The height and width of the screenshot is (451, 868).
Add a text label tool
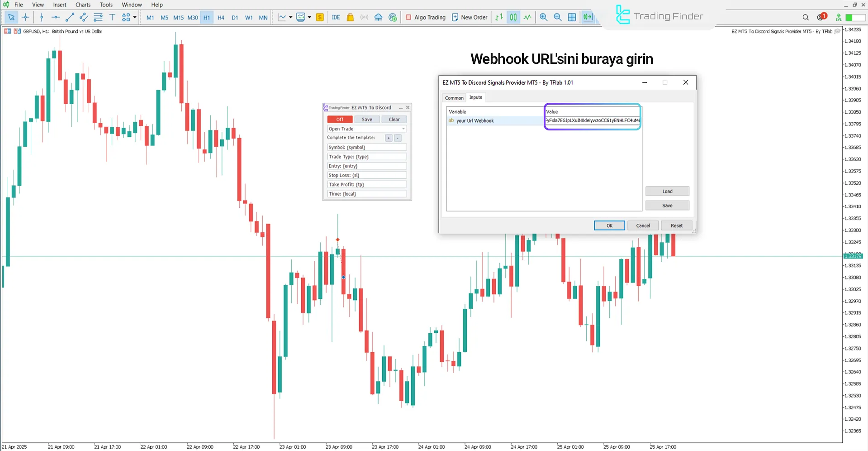coord(112,17)
